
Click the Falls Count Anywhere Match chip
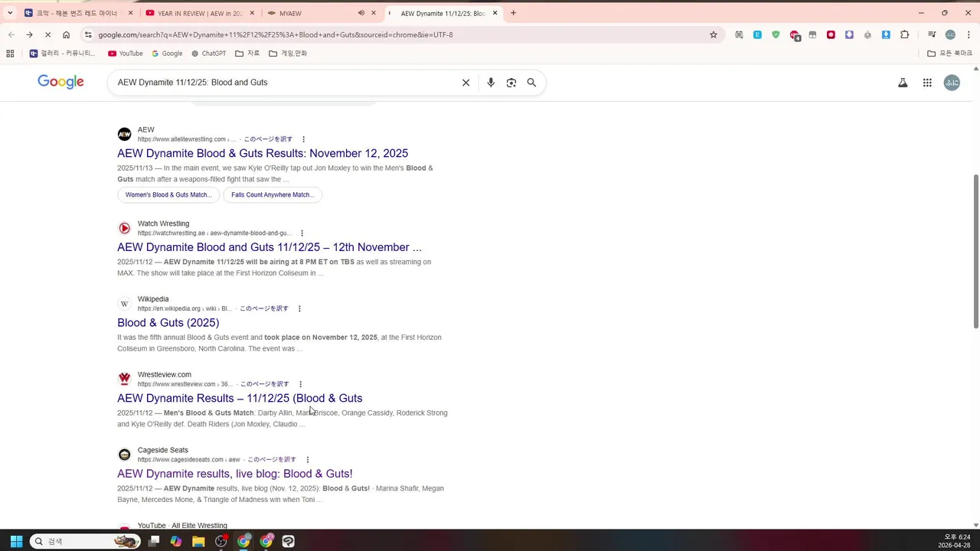273,195
